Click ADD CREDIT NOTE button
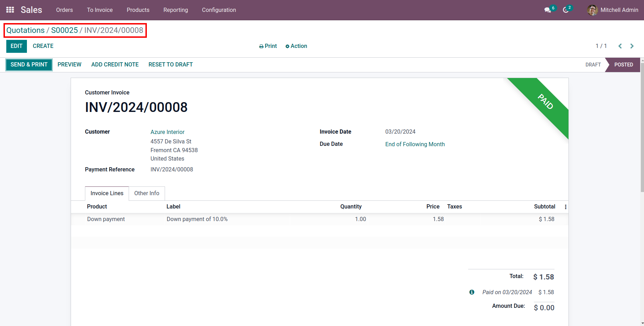Screen dimensions: 644x326 [115, 65]
